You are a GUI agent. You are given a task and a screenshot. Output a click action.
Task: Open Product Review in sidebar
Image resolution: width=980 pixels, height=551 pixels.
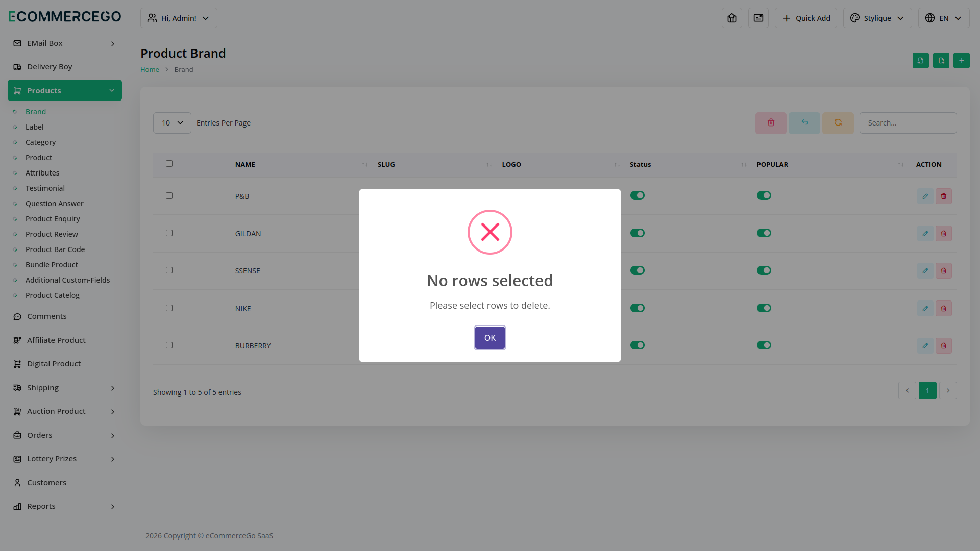52,234
